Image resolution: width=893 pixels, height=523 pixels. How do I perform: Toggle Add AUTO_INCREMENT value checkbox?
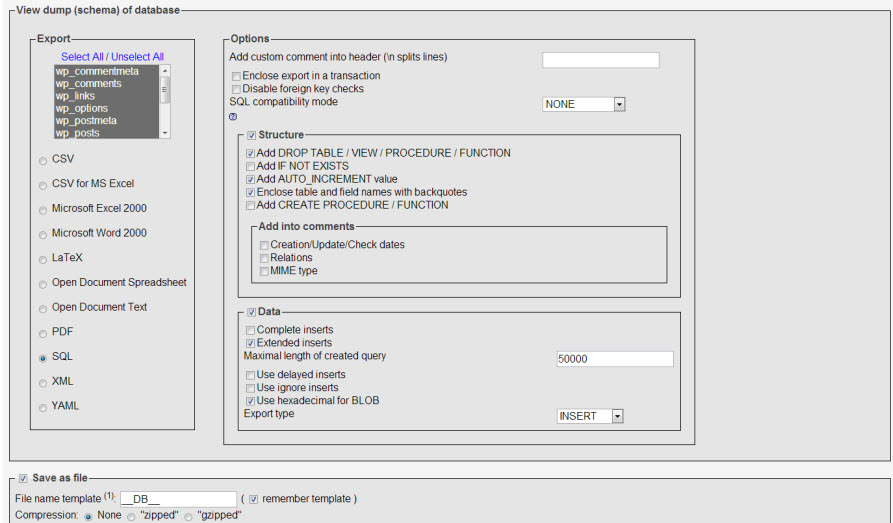pos(250,179)
